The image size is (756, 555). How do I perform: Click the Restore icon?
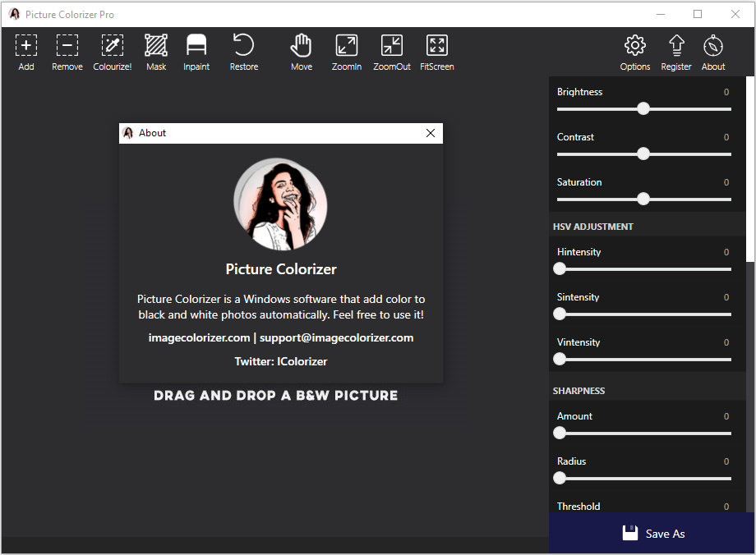click(x=243, y=45)
